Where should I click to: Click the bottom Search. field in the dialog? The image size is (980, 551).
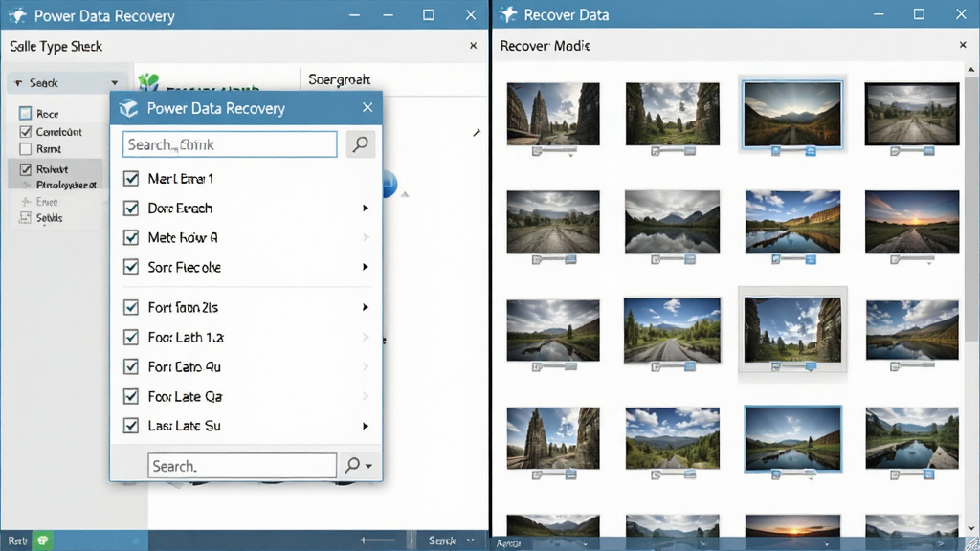242,466
